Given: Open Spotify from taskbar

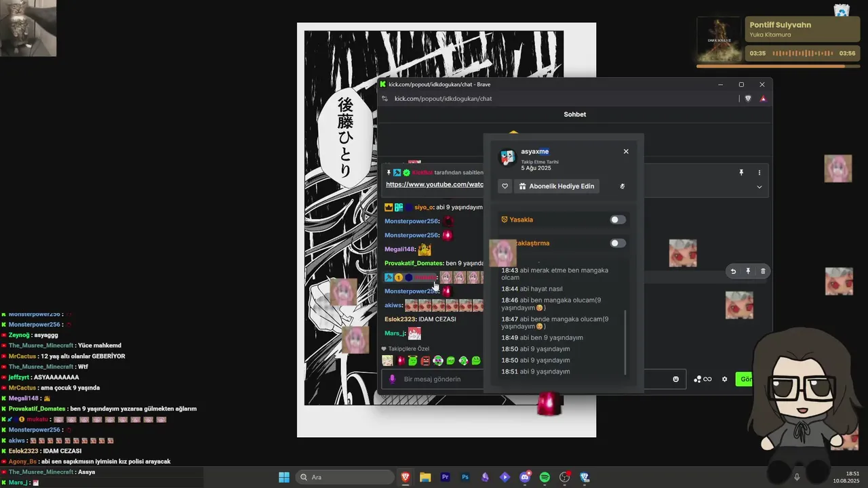Looking at the screenshot, I should (545, 477).
